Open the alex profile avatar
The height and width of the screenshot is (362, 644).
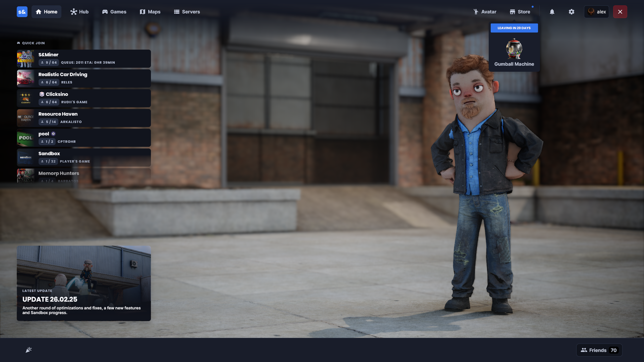tap(591, 12)
